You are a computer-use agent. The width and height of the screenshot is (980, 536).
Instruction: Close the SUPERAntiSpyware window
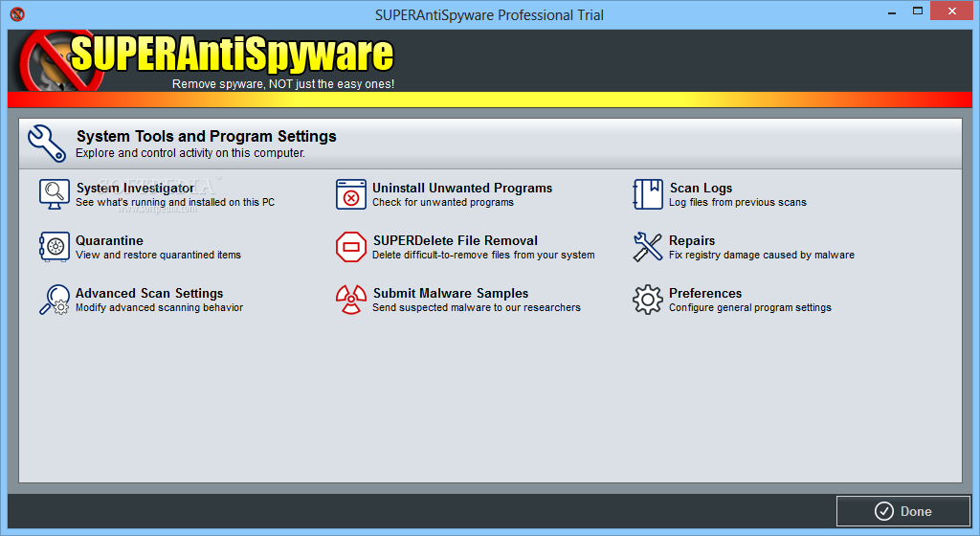pyautogui.click(x=952, y=11)
